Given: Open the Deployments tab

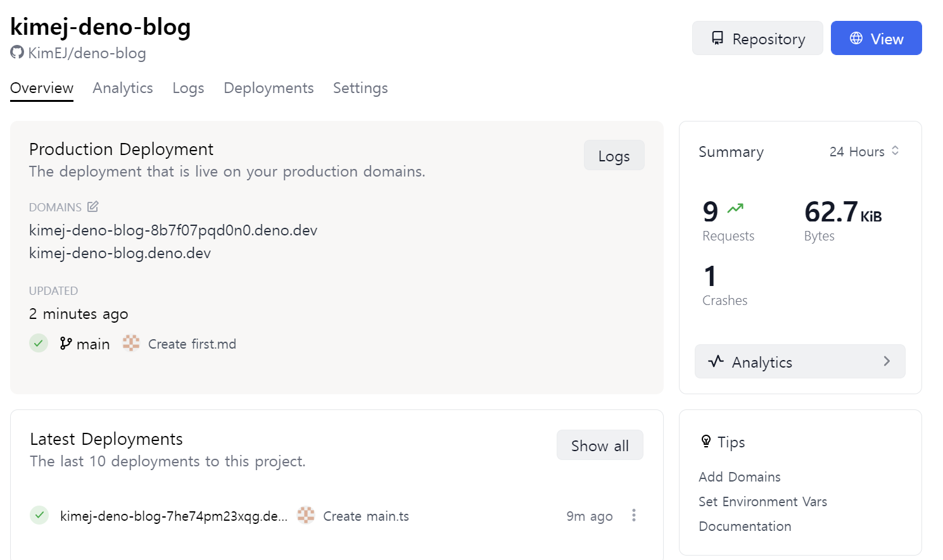Looking at the screenshot, I should [269, 88].
